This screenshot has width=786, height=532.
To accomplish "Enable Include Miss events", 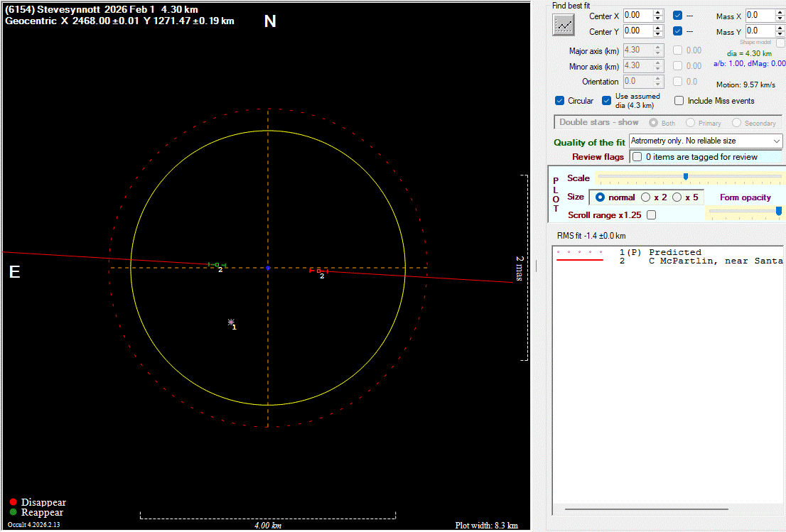I will pyautogui.click(x=679, y=101).
